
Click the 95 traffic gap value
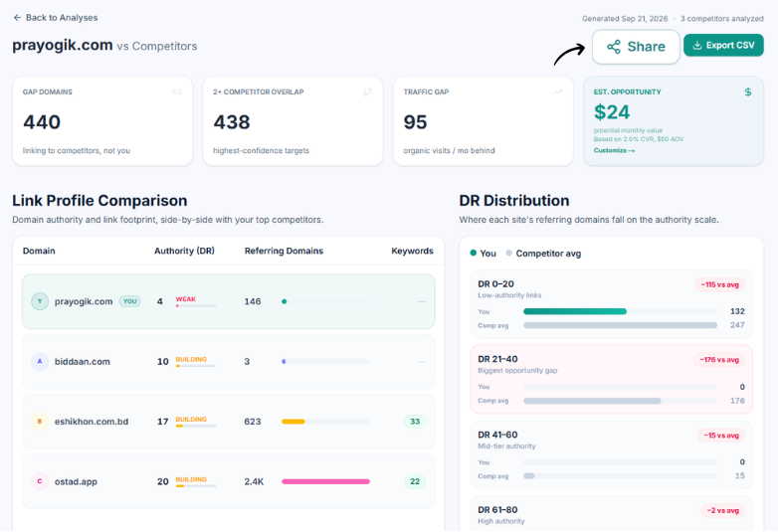[x=415, y=122]
